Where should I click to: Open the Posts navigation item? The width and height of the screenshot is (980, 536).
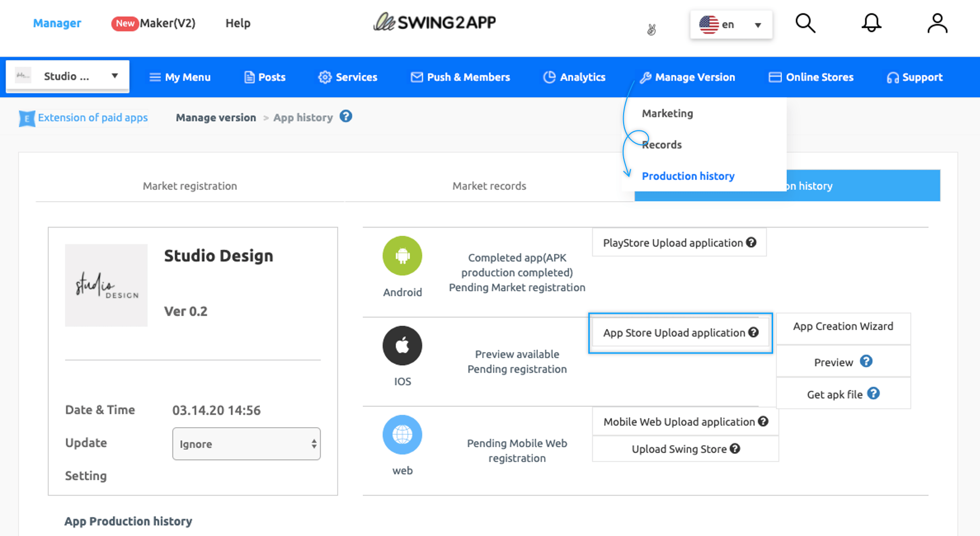[x=265, y=77]
